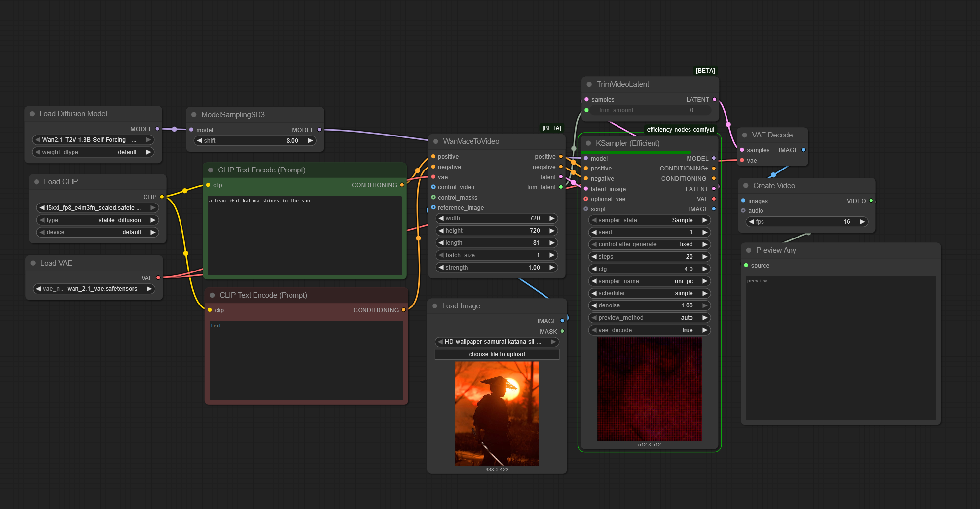This screenshot has height=509, width=980.
Task: Collapse the Load VAE node via its title dot
Action: click(x=33, y=263)
